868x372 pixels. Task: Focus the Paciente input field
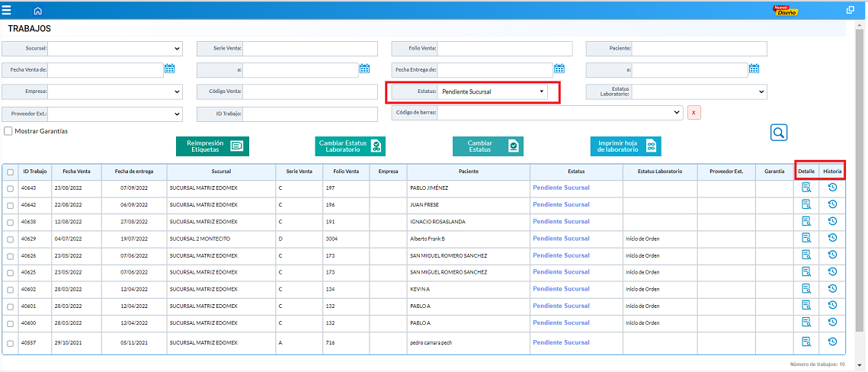pos(699,48)
